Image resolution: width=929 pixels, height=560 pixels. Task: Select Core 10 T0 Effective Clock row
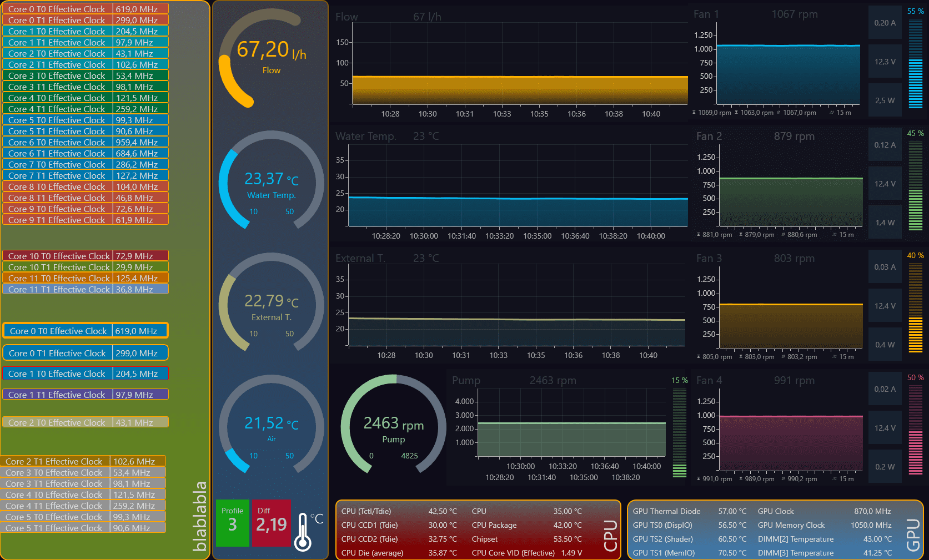click(x=86, y=256)
